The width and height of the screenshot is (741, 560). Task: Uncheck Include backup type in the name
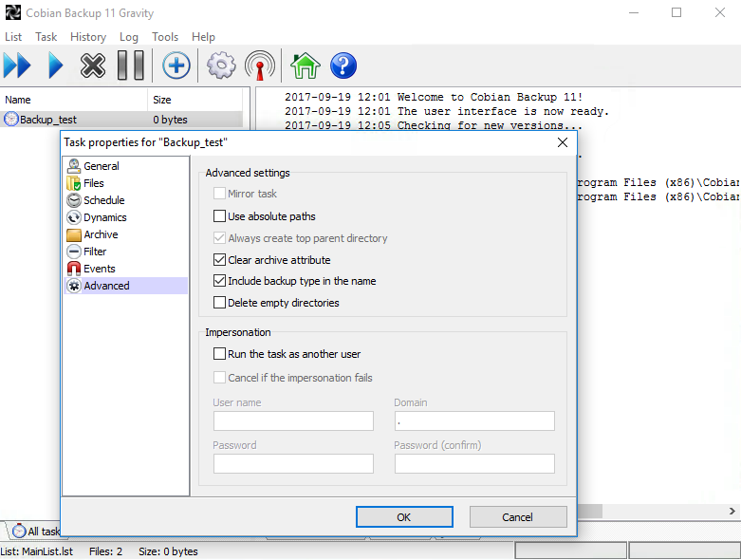tap(219, 281)
